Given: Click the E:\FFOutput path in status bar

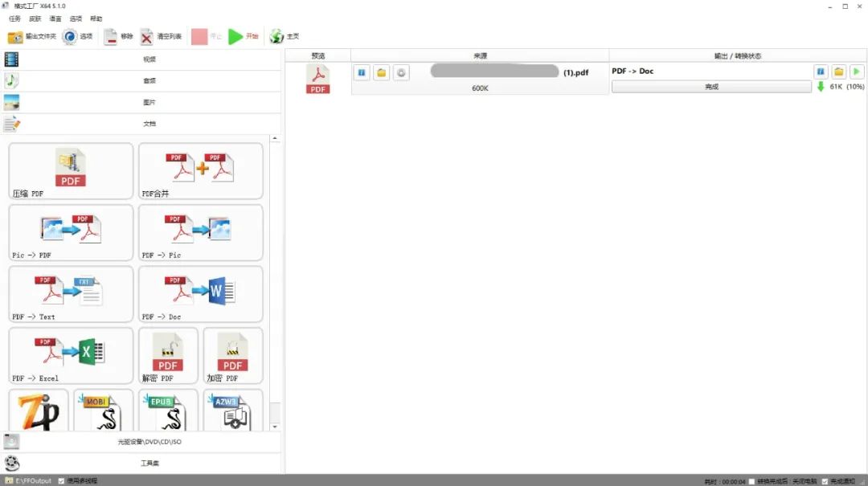Looking at the screenshot, I should [33, 481].
